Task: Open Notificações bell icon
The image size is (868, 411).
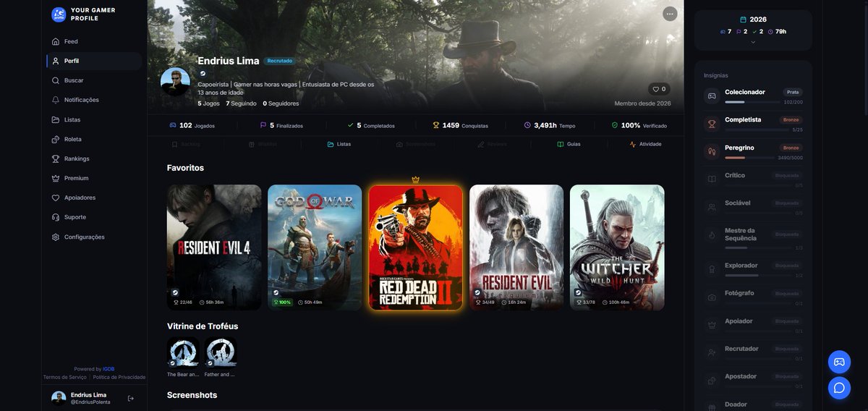Action: 56,100
